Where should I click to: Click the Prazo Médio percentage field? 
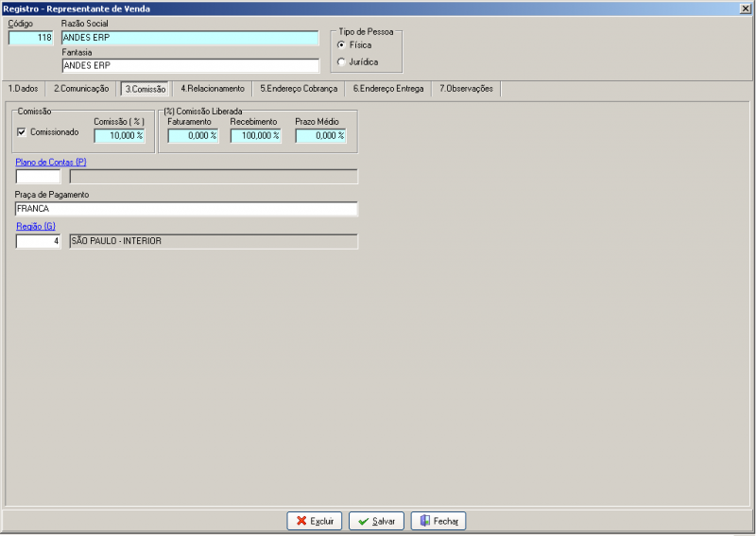(x=320, y=135)
